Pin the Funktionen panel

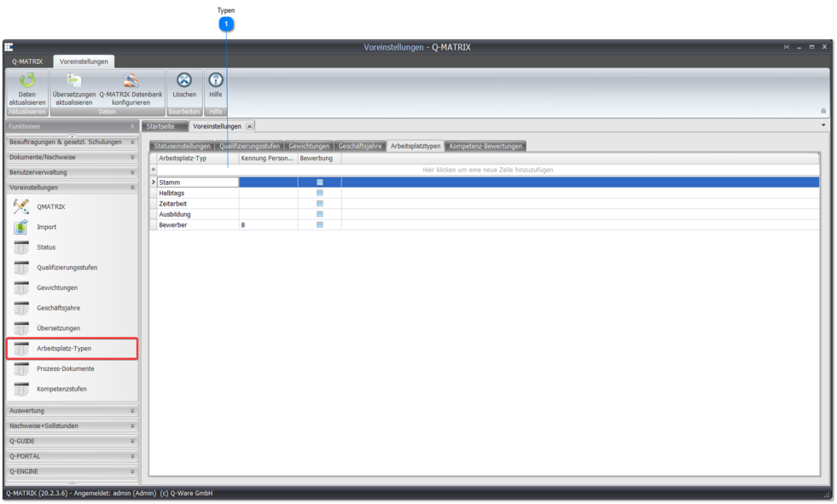click(x=132, y=126)
